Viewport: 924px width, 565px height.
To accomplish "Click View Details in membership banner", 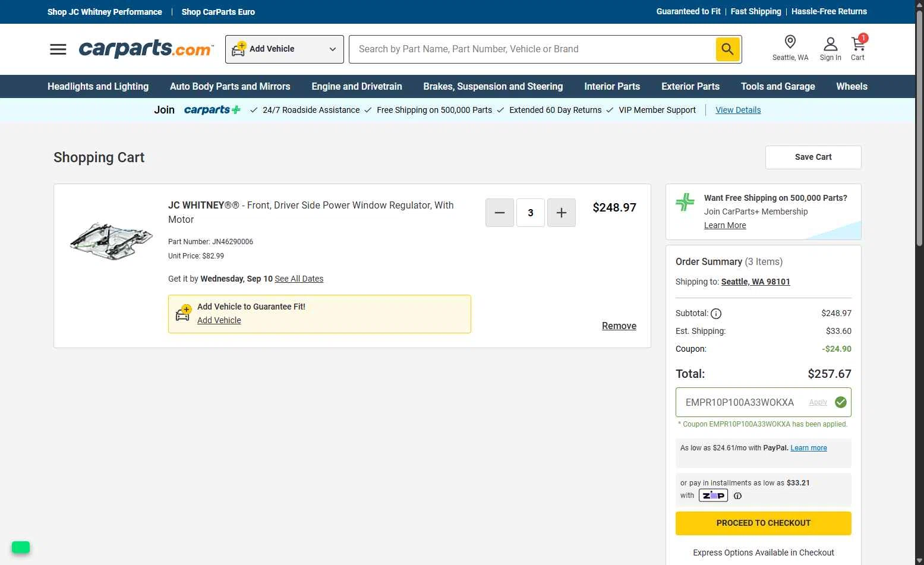I will click(x=738, y=110).
